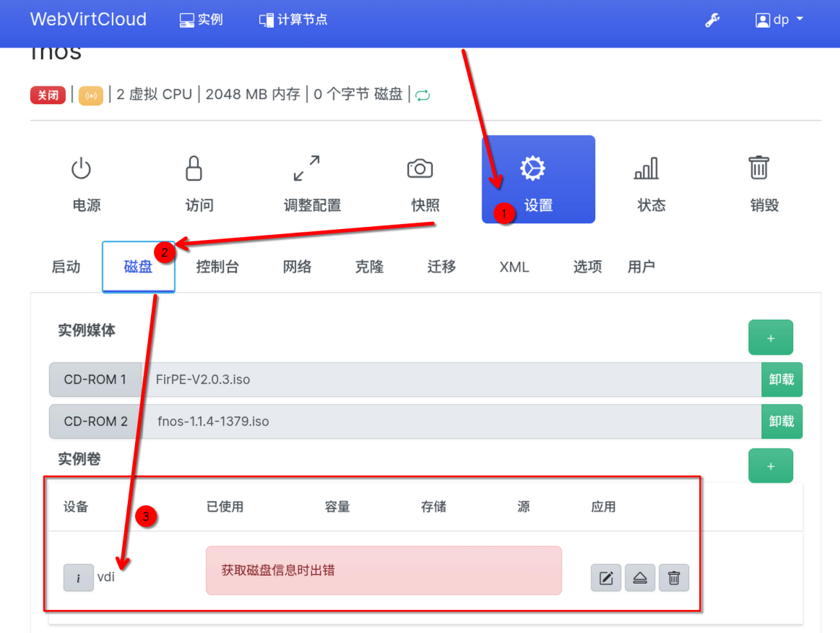This screenshot has width=840, height=633.
Task: Click the CD-ROM 1 label
Action: pyautogui.click(x=95, y=379)
